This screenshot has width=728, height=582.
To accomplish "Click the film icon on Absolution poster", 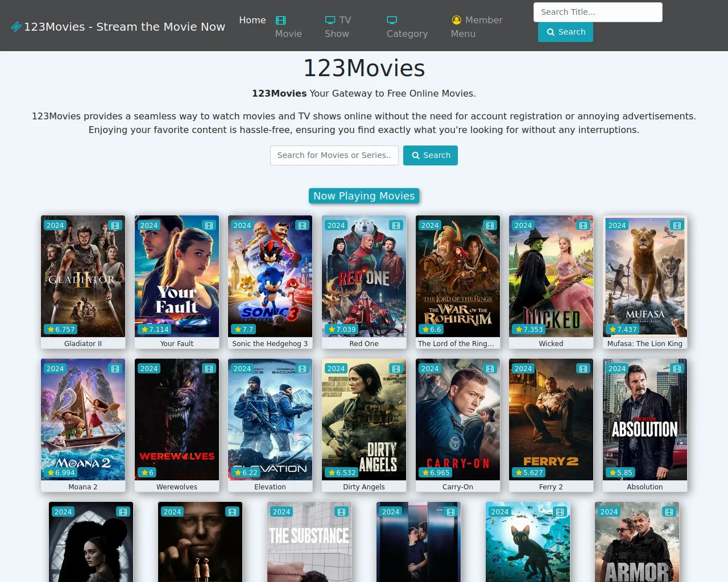I will click(x=677, y=369).
